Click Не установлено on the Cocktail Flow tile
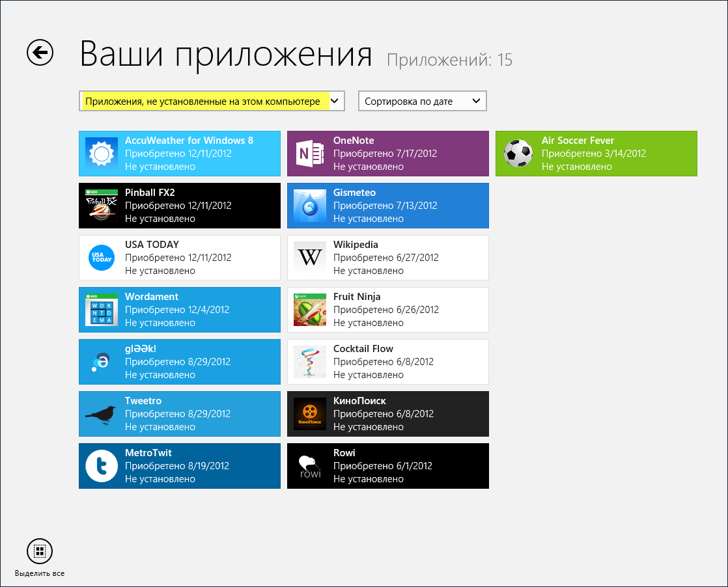The image size is (728, 587). click(369, 375)
